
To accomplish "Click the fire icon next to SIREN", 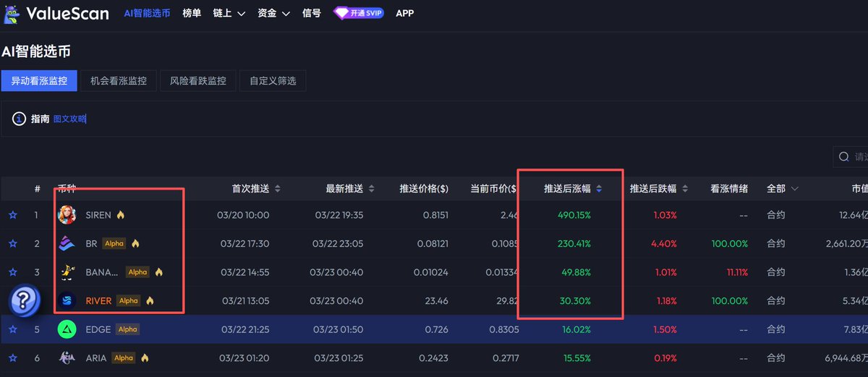I will 121,215.
